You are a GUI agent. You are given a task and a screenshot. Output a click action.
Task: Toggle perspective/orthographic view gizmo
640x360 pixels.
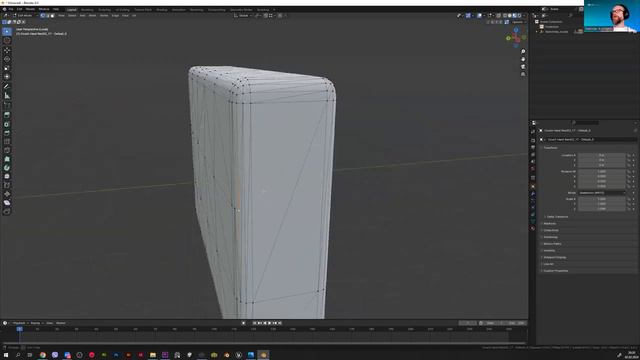point(523,74)
